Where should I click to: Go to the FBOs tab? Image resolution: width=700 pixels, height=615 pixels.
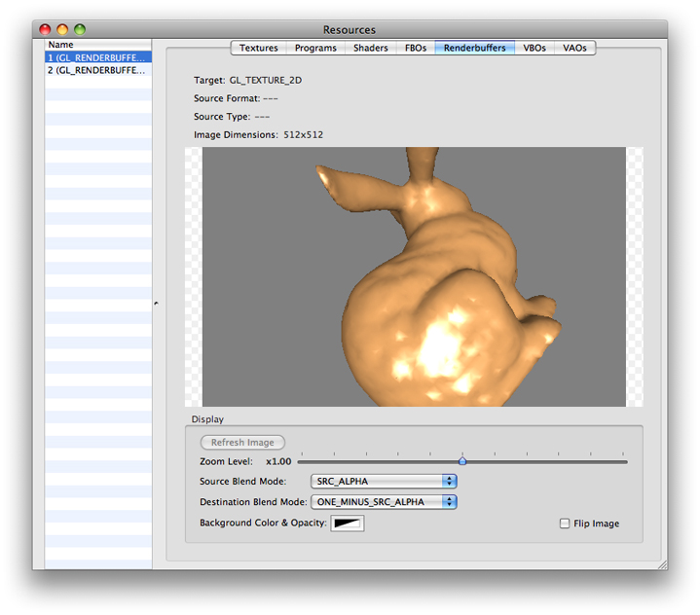click(416, 48)
